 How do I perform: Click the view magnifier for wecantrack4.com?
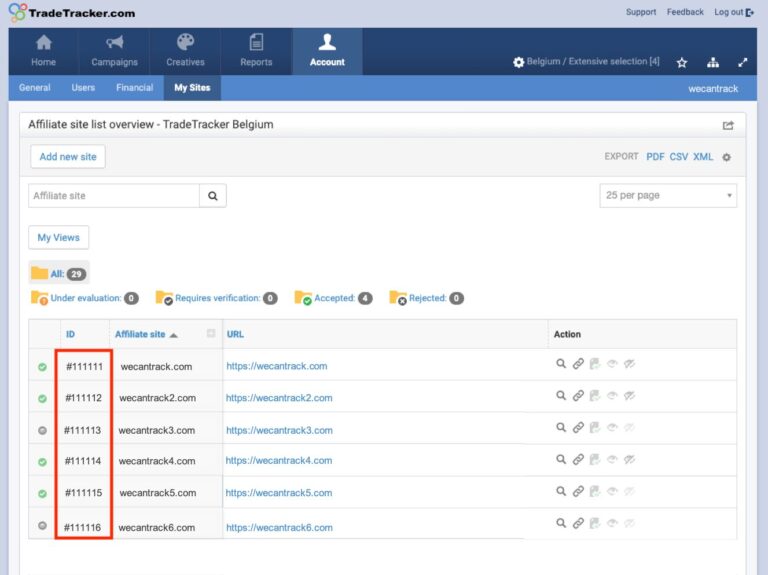coord(561,459)
